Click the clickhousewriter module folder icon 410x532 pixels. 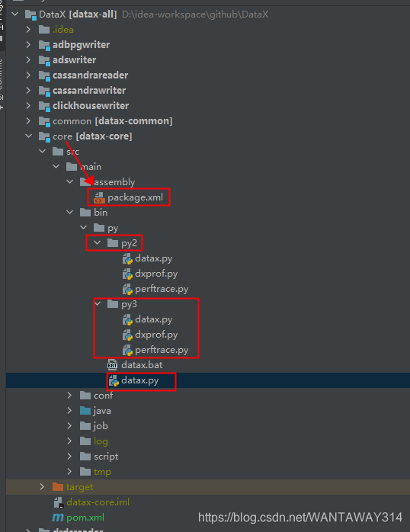coord(44,106)
